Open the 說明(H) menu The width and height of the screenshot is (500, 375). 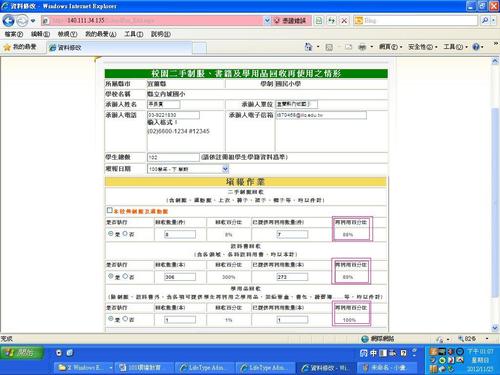pyautogui.click(x=161, y=34)
